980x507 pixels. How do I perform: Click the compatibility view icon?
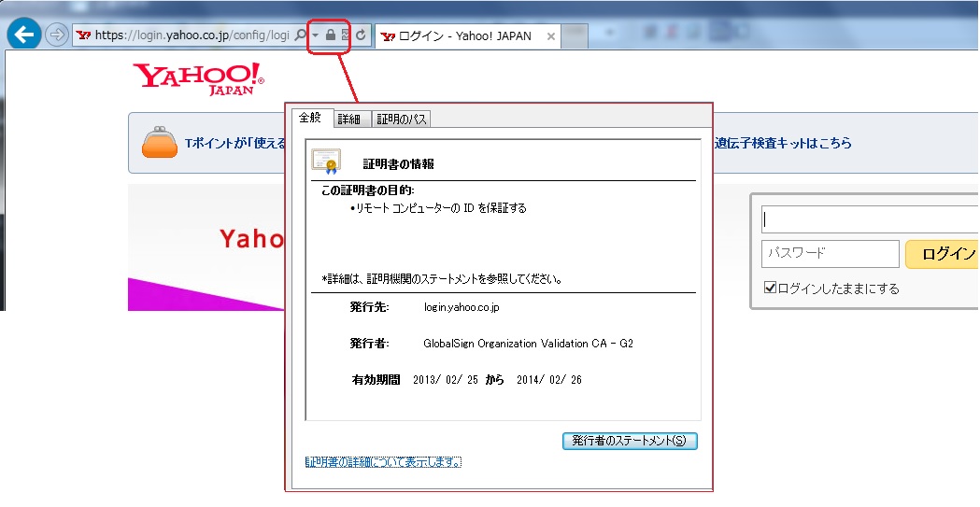[x=345, y=35]
